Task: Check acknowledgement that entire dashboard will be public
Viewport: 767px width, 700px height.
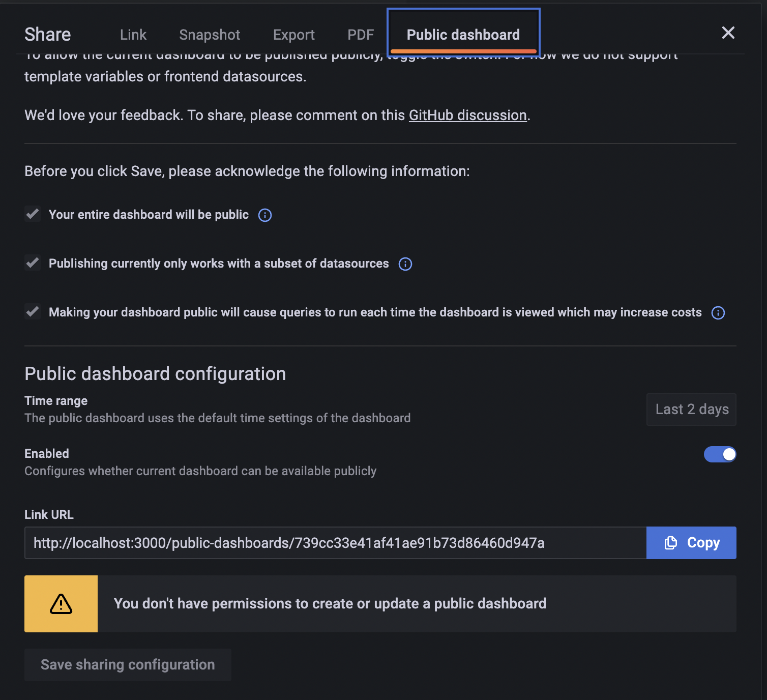Action: coord(32,214)
